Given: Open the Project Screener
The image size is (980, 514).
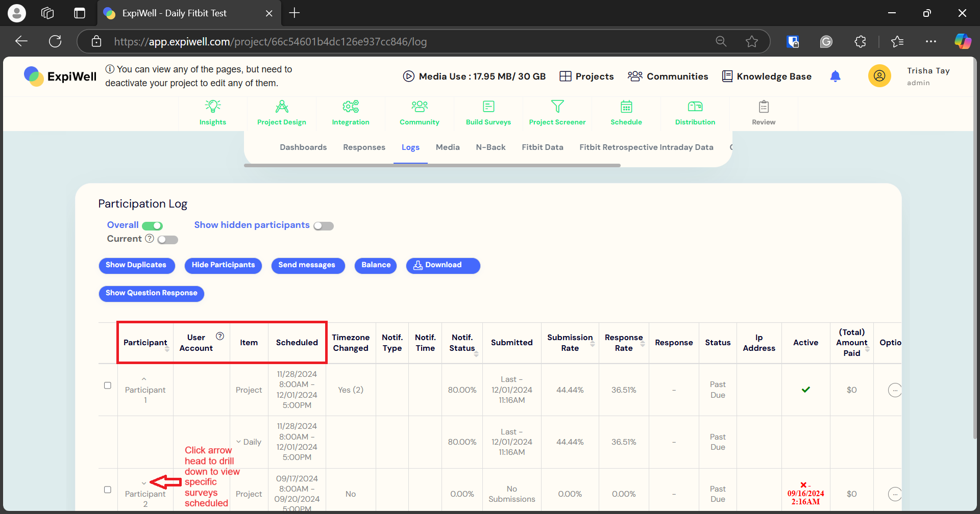Looking at the screenshot, I should [557, 113].
